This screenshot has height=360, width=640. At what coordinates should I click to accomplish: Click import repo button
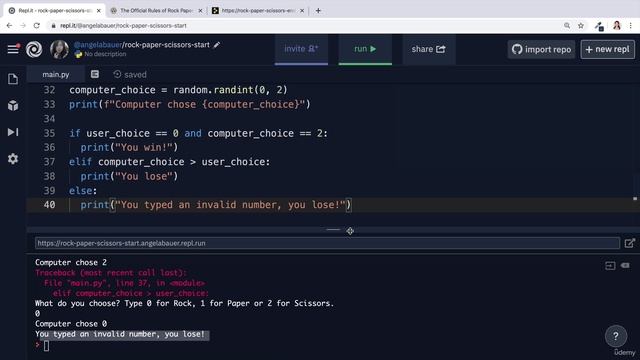[x=541, y=49]
